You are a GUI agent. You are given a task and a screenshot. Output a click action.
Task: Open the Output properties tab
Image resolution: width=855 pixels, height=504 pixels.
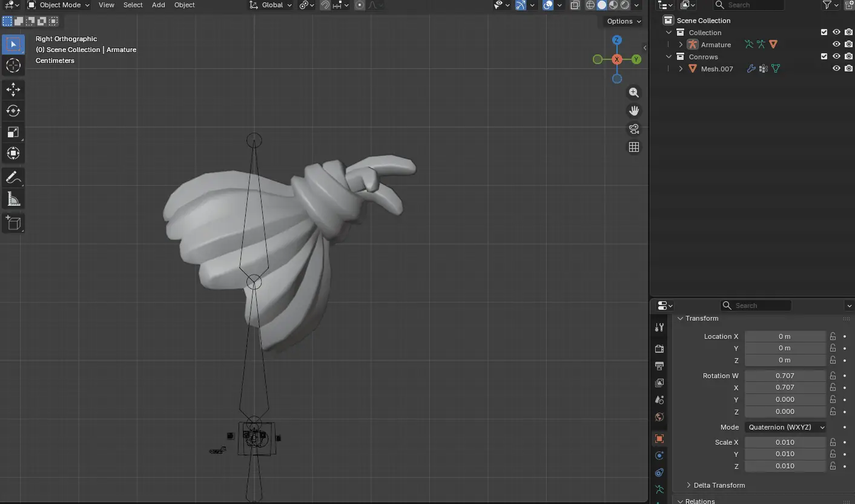[659, 366]
